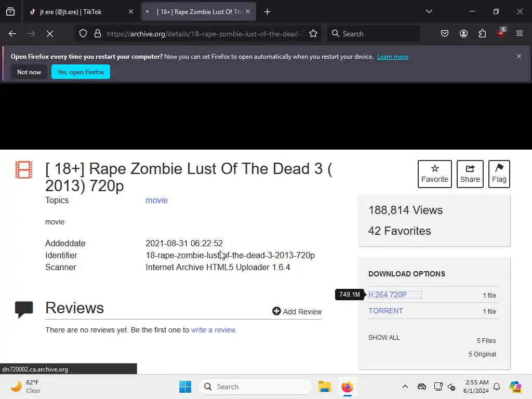This screenshot has width=532, height=399.
Task: Close the archive.org tab
Action: (x=248, y=12)
